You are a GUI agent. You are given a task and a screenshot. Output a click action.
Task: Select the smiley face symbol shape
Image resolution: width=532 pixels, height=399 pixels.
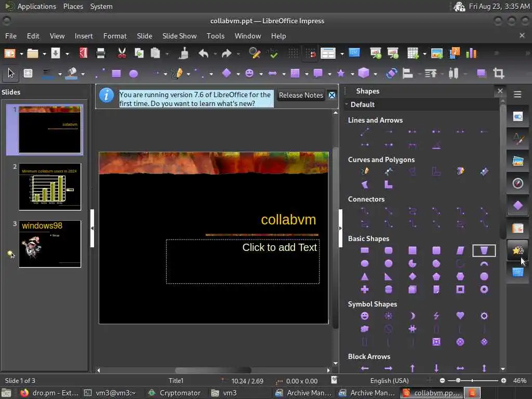(x=365, y=316)
